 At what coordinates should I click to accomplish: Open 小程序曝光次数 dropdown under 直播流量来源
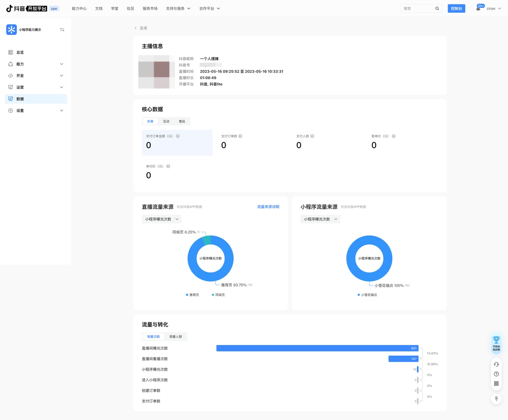[162, 219]
